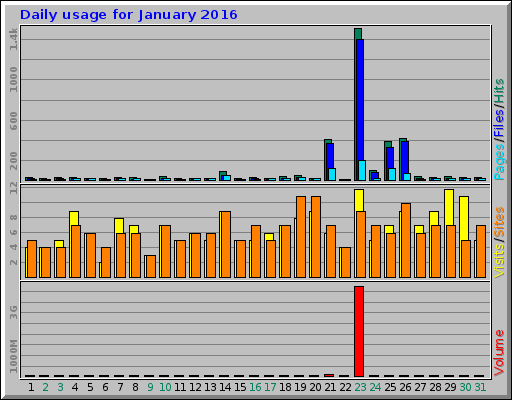Click the 1.4k axis value
The width and height of the screenshot is (512, 400).
(13, 39)
